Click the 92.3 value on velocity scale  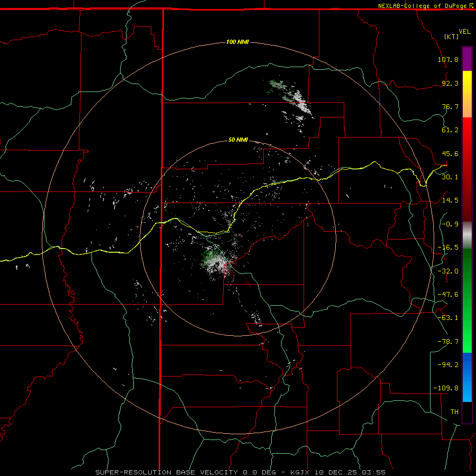(450, 83)
